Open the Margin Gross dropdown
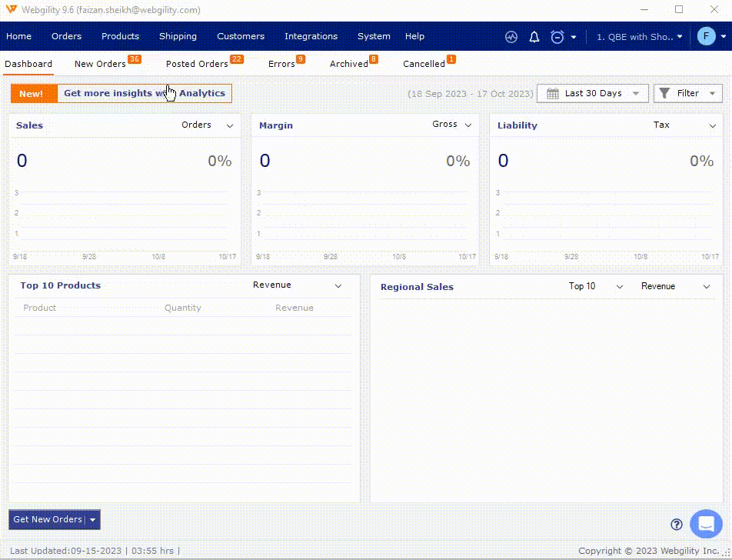Viewport: 732px width, 560px height. click(x=451, y=125)
